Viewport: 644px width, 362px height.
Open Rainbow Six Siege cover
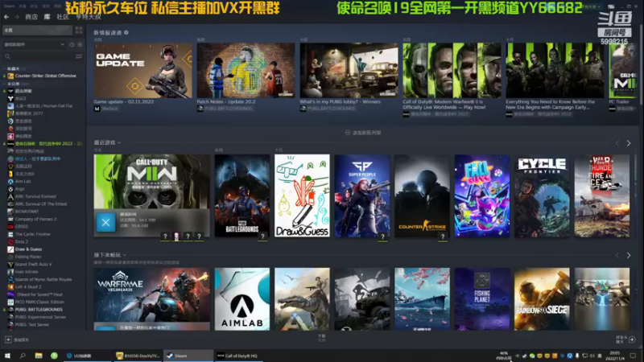(542, 299)
